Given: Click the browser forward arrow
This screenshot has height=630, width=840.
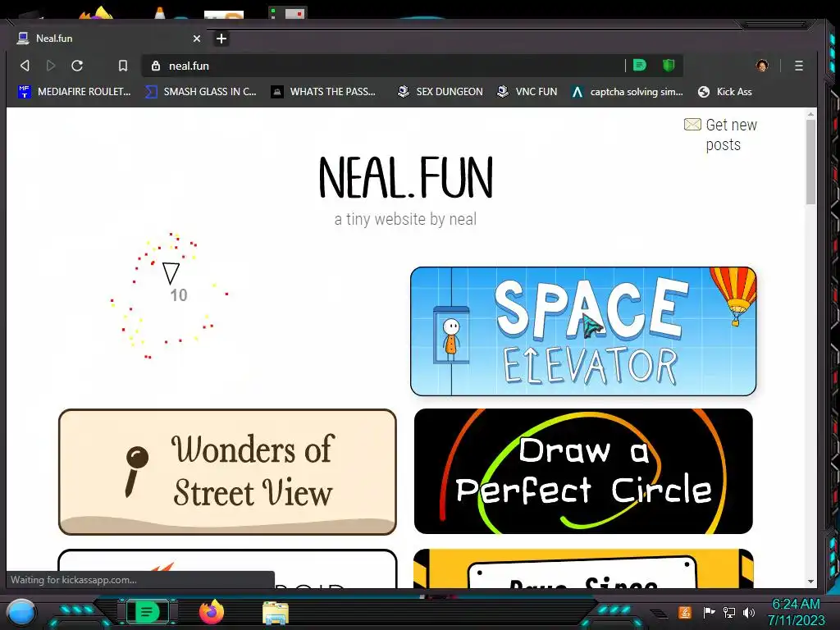Looking at the screenshot, I should [51, 66].
